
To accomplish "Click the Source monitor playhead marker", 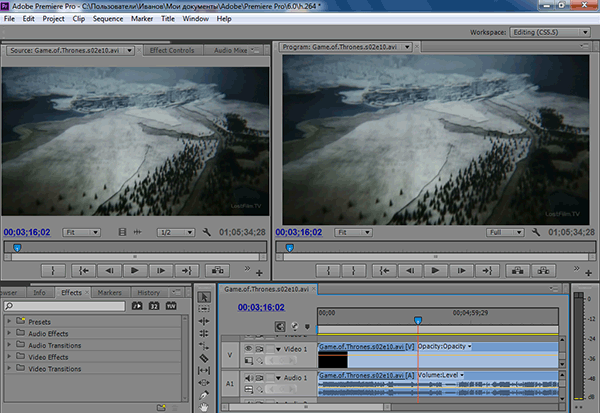I will (x=17, y=248).
